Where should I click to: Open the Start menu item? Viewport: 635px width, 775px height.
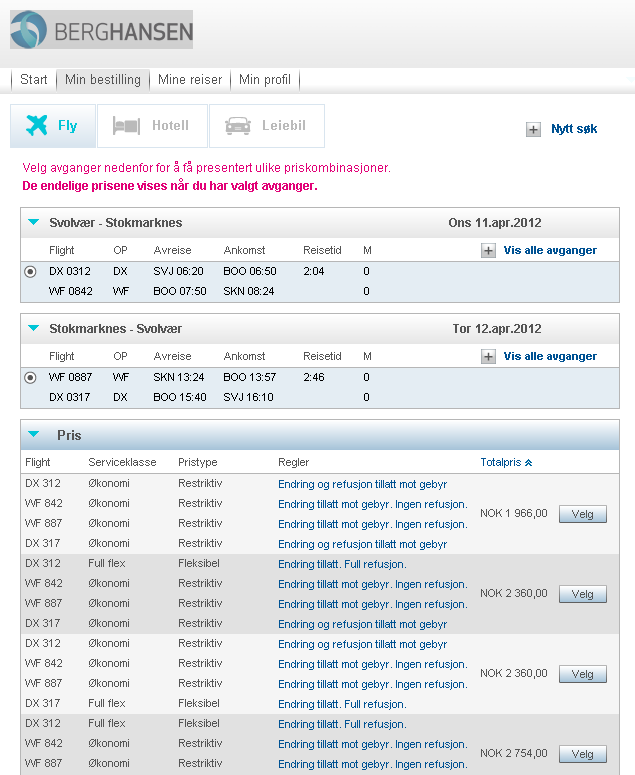[x=34, y=80]
